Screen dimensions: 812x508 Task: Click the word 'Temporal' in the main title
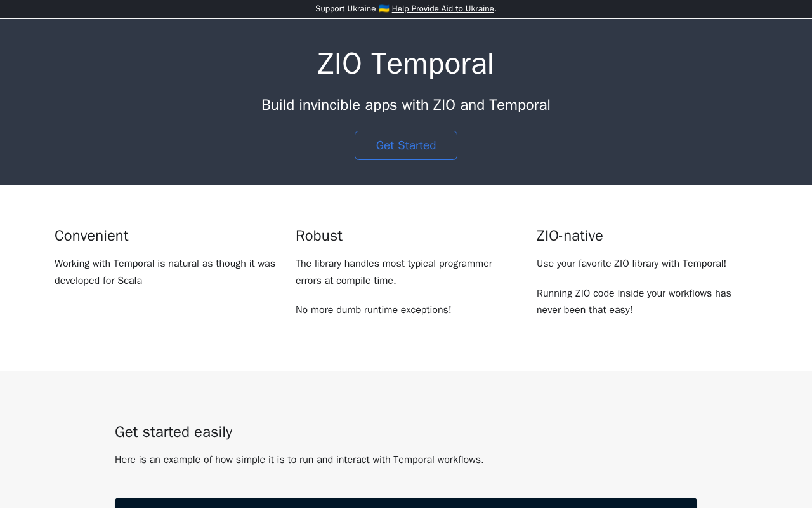[432, 64]
